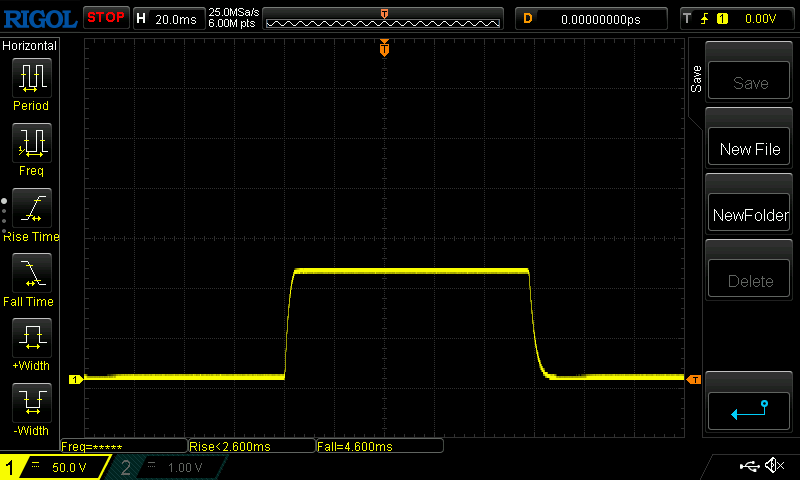
Task: Select the channel 1 50.0 V tab
Action: tap(55, 467)
